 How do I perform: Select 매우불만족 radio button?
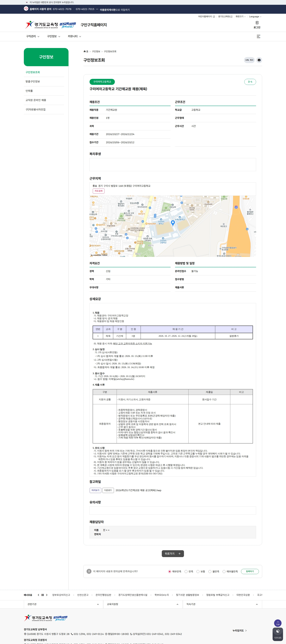click(224, 572)
